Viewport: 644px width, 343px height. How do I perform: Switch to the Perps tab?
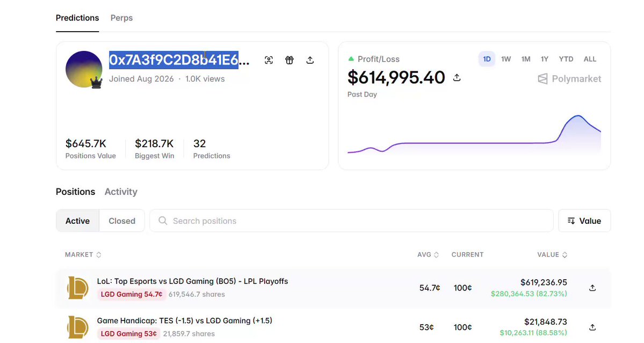coord(121,18)
